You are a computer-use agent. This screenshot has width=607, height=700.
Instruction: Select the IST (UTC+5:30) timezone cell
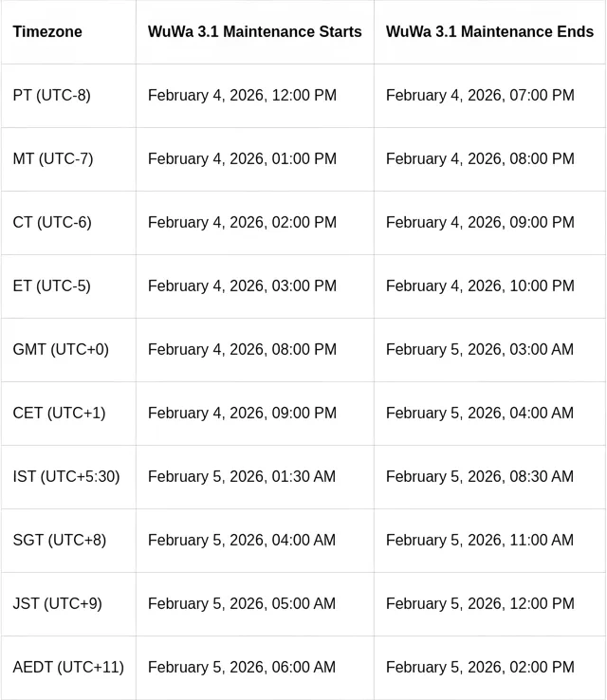click(x=66, y=477)
